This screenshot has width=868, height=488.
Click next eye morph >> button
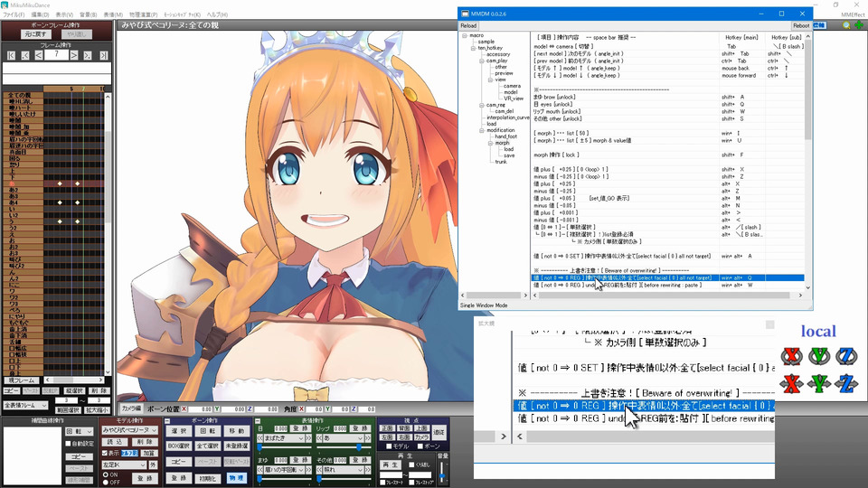[x=309, y=438]
